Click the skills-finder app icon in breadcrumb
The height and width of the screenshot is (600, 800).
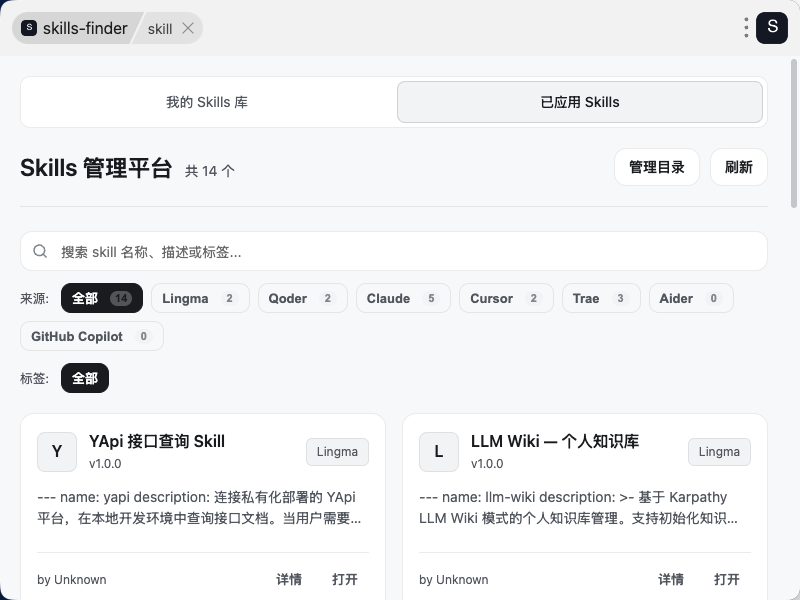[x=29, y=28]
